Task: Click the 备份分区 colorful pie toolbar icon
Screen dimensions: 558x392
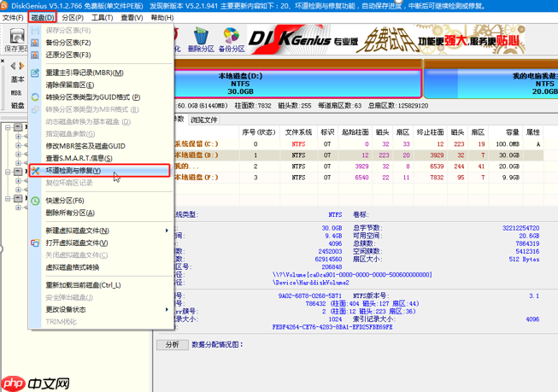Action: tap(232, 36)
